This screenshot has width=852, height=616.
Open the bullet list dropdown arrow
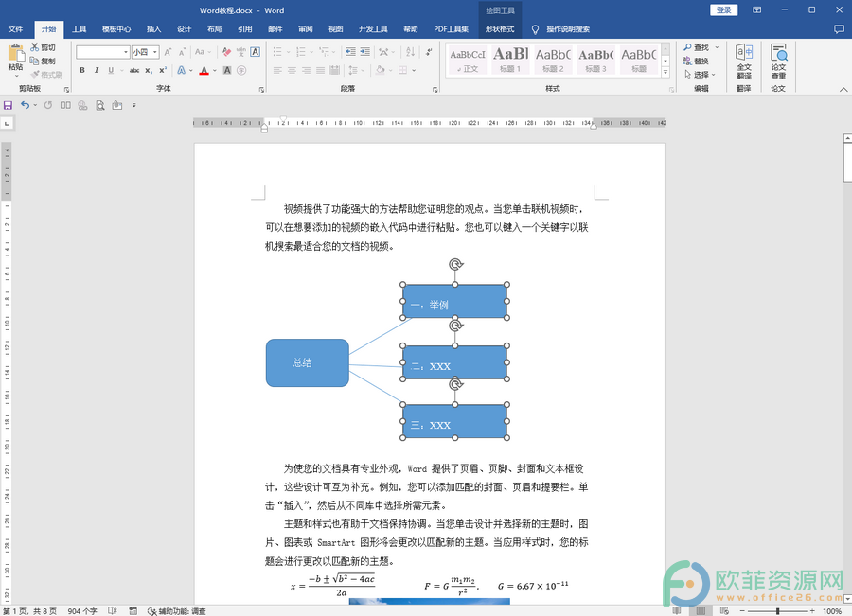288,52
